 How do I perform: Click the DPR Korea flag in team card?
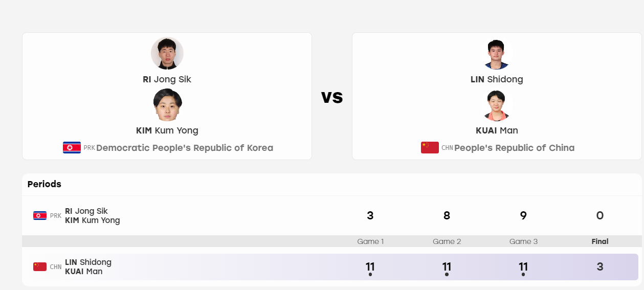coord(72,148)
